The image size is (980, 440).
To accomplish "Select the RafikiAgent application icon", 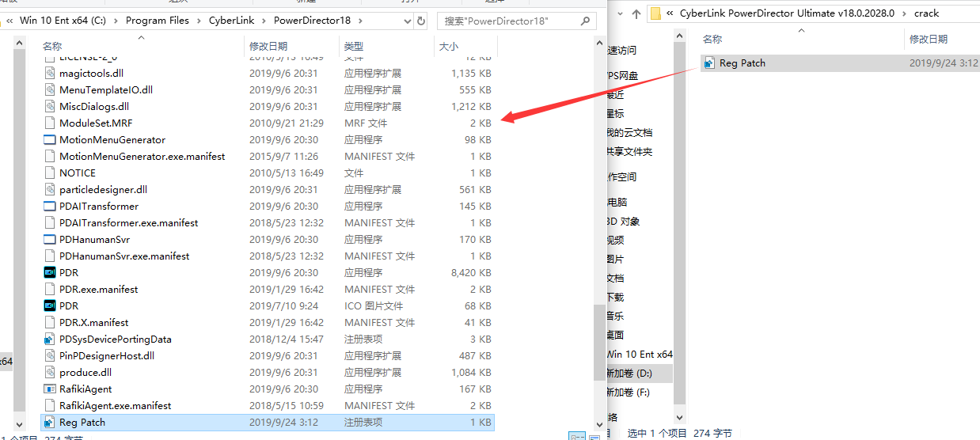I will point(50,389).
